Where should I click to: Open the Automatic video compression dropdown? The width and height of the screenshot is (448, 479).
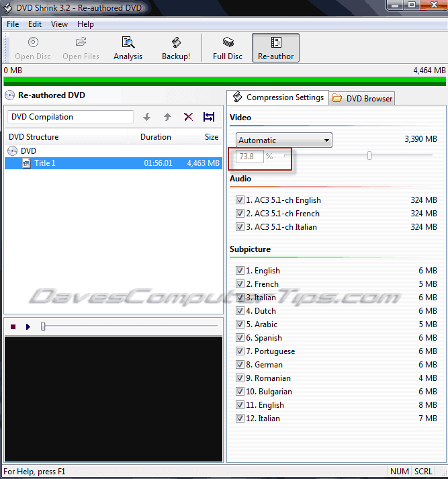click(284, 140)
